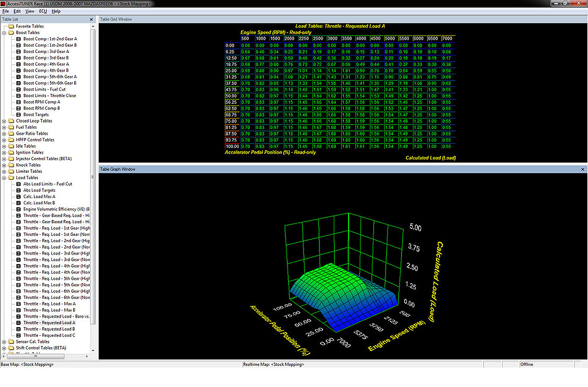Click table icon for Throttle - Req. Load - Max A
The image size is (588, 387).
(x=19, y=304)
